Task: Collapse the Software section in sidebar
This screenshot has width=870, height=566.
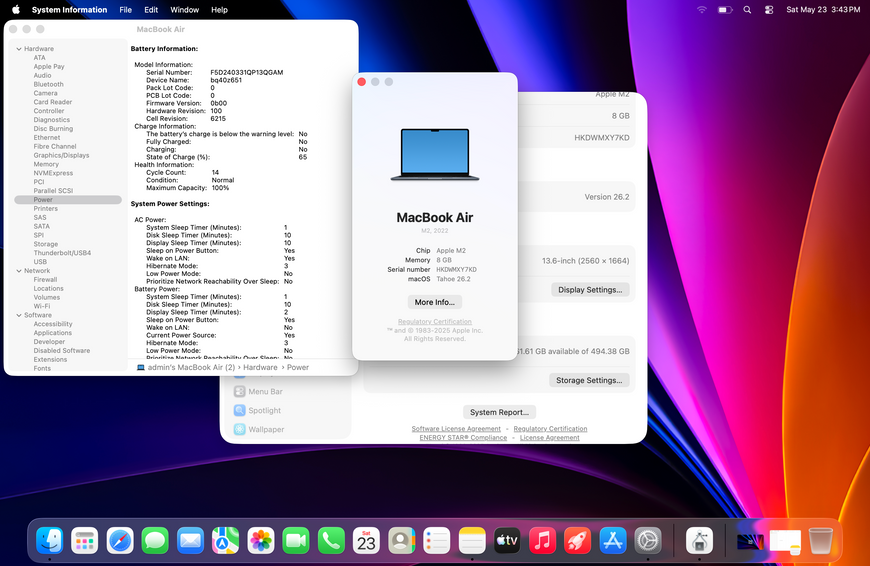Action: 19,315
